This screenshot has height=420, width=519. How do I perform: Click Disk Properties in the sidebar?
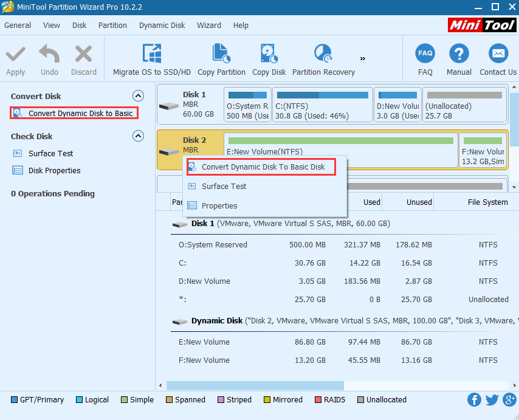(x=54, y=170)
